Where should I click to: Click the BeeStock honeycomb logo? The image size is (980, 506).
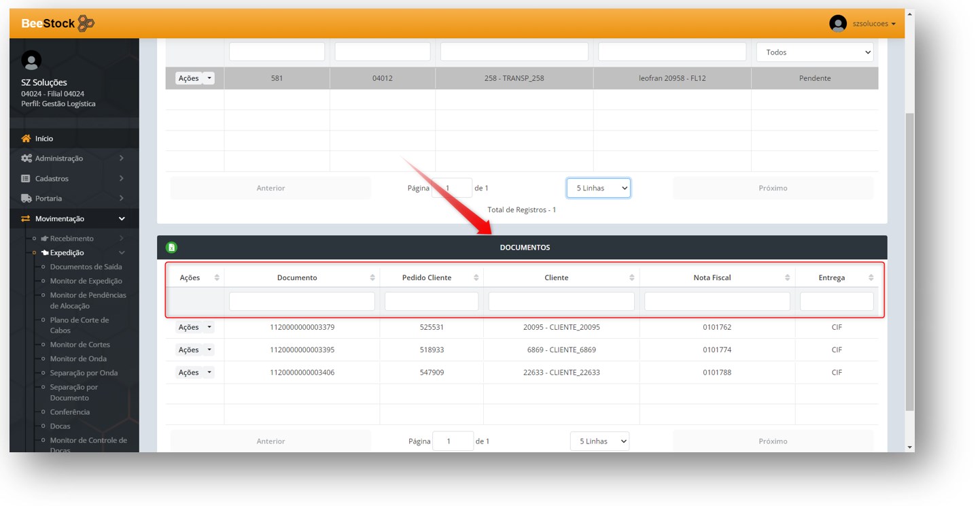coord(86,24)
